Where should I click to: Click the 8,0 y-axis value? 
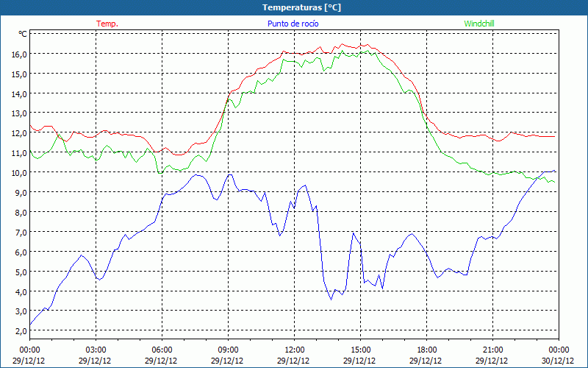21,213
